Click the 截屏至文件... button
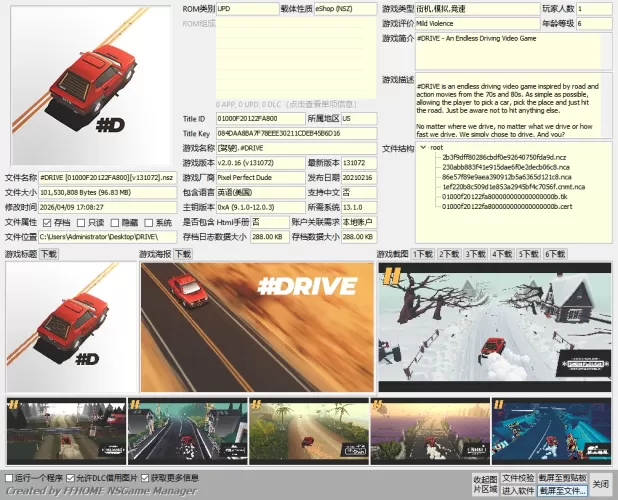 (x=562, y=491)
